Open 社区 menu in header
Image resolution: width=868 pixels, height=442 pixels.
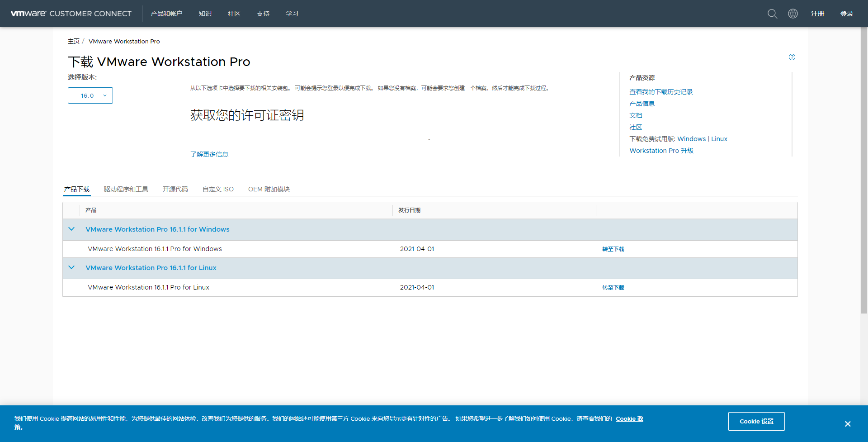(x=234, y=14)
